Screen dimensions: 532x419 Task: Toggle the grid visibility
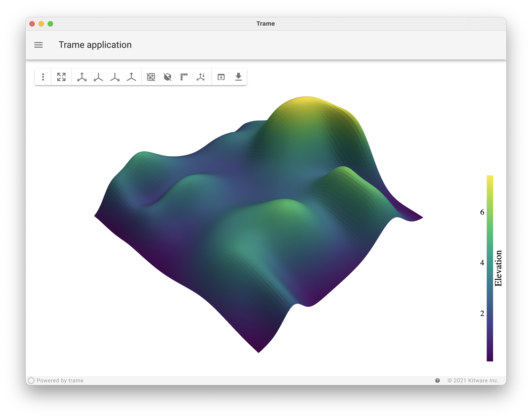(151, 77)
